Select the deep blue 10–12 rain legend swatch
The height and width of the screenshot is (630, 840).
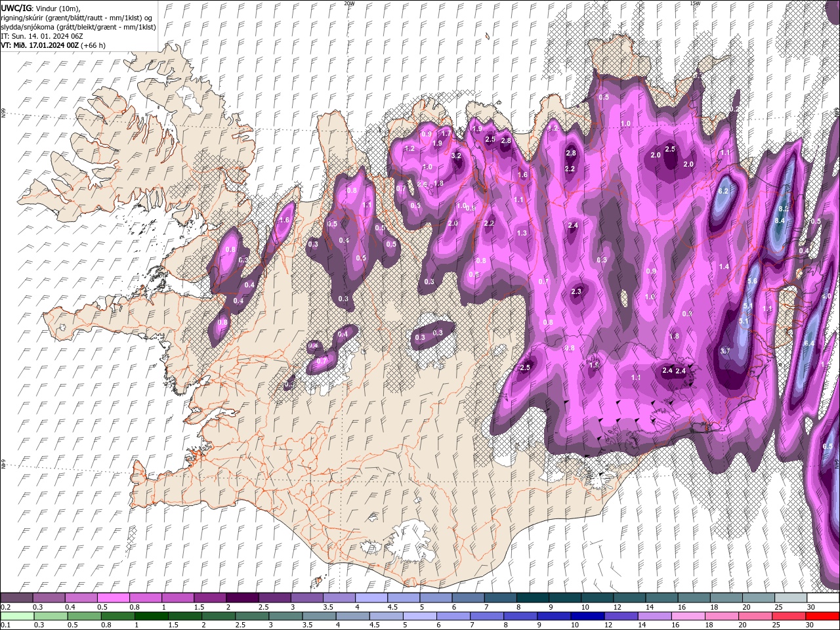(x=587, y=616)
